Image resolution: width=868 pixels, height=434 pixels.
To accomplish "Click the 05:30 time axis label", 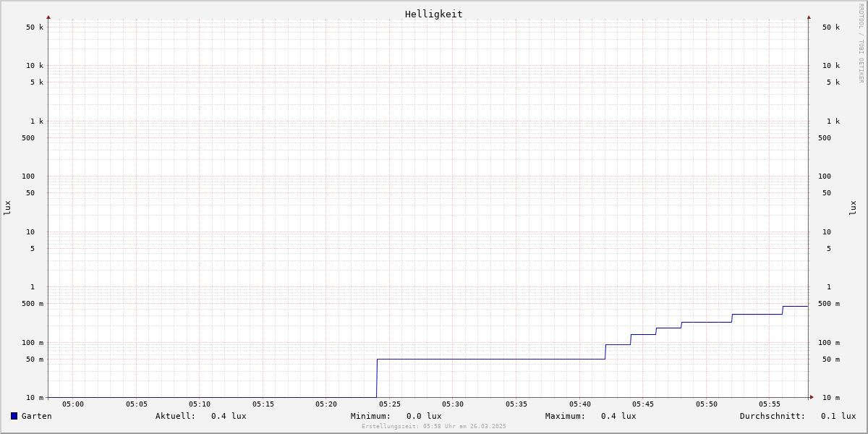I will click(x=453, y=404).
